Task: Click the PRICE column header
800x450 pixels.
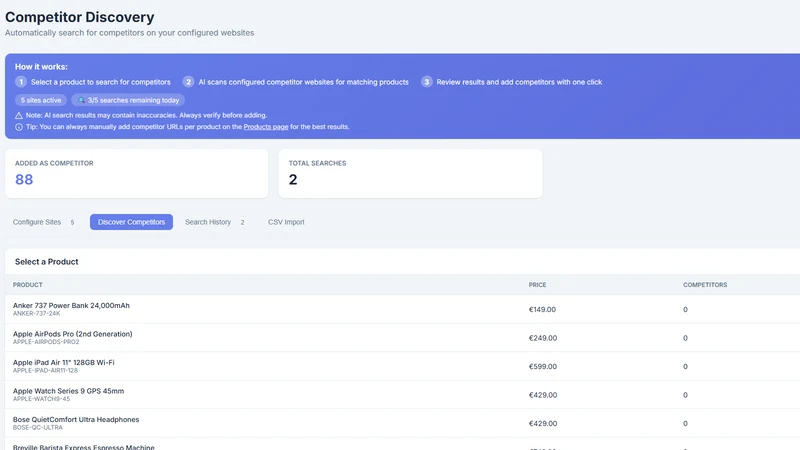Action: pyautogui.click(x=537, y=285)
